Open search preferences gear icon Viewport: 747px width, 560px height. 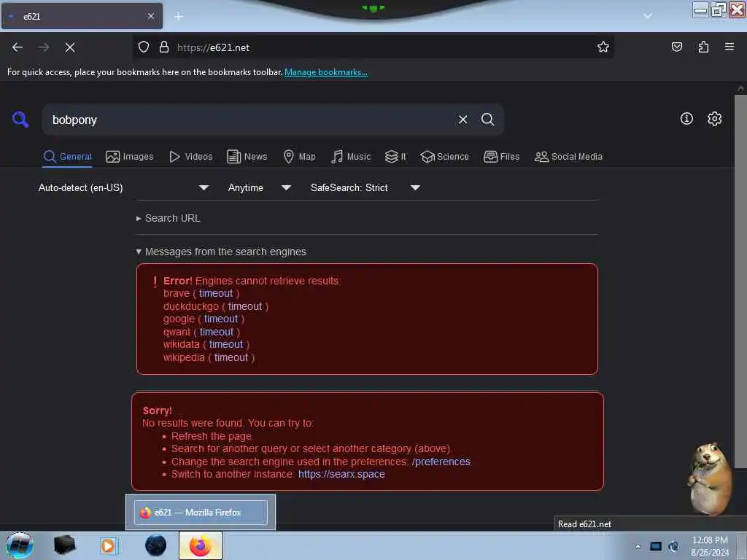tap(714, 119)
